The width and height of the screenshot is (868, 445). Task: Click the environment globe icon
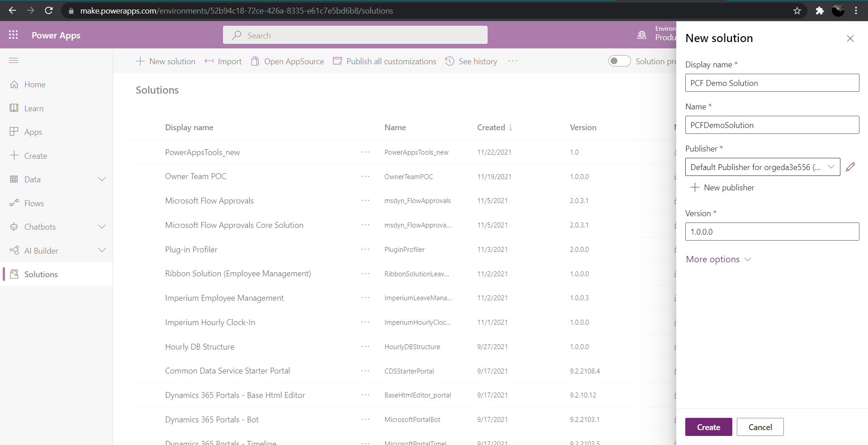point(642,35)
